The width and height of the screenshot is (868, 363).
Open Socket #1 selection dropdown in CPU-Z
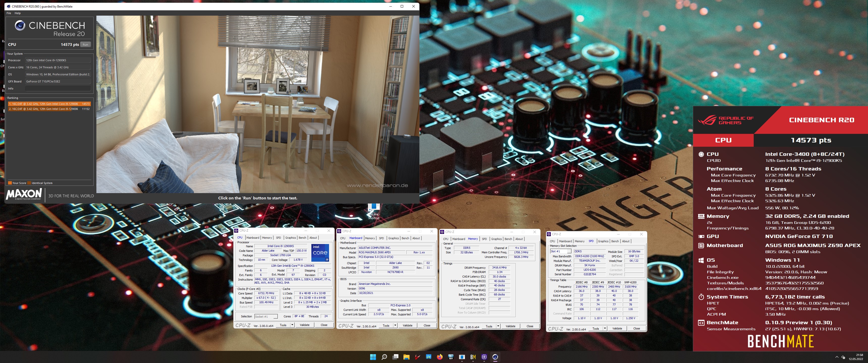click(266, 317)
